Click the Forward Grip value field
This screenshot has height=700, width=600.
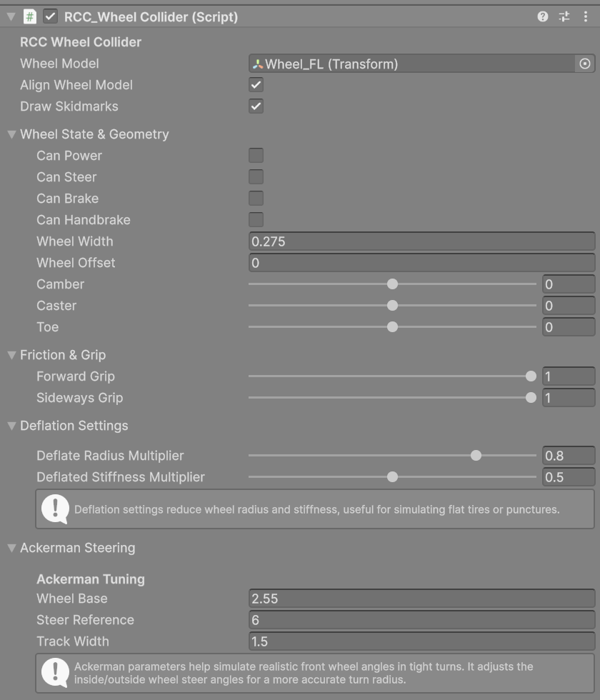pos(569,376)
